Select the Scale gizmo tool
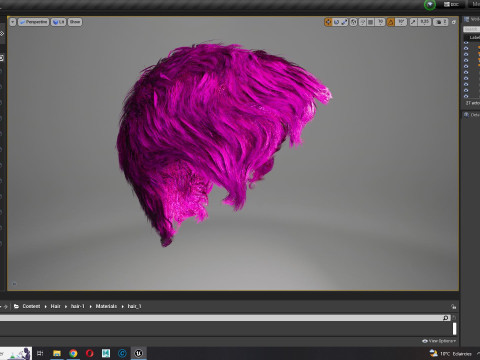 pos(344,22)
